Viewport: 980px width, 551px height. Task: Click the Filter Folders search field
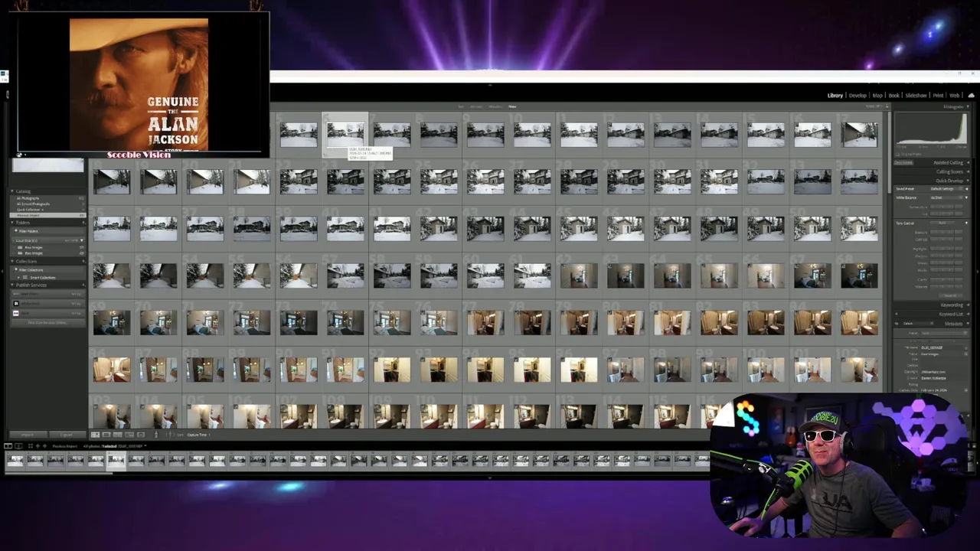[x=47, y=231]
